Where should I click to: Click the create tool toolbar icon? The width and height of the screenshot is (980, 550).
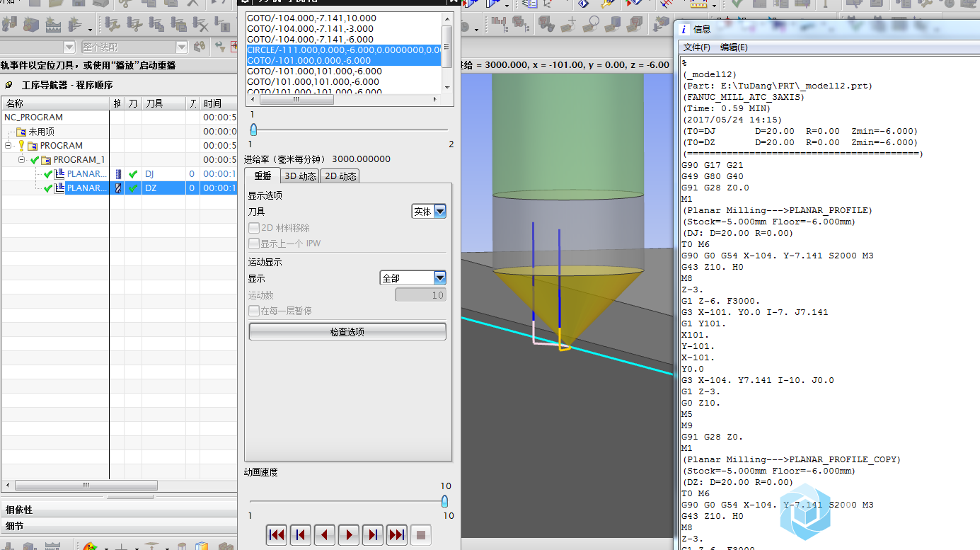click(x=9, y=25)
